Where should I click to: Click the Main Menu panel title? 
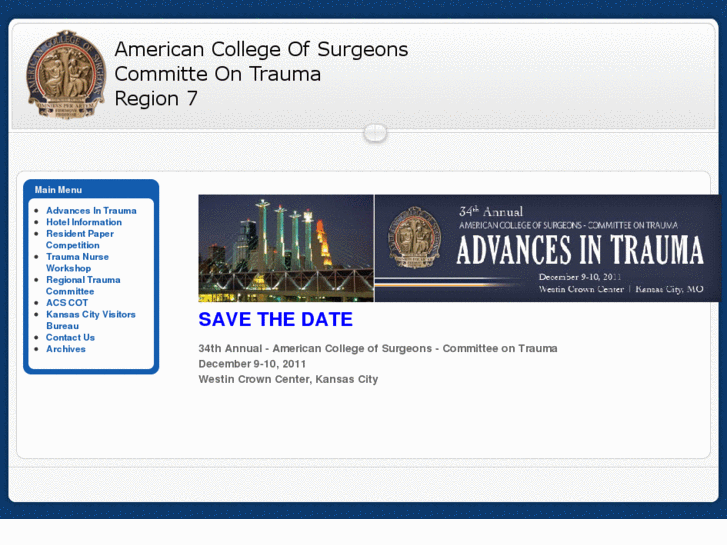(x=58, y=190)
